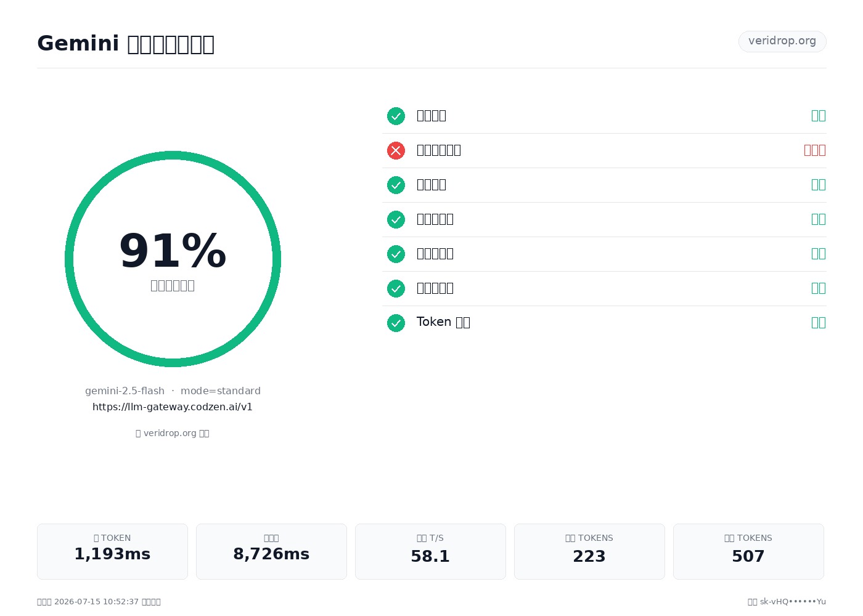Select the 8,726ms latency card
This screenshot has width=863, height=616.
coord(271,551)
